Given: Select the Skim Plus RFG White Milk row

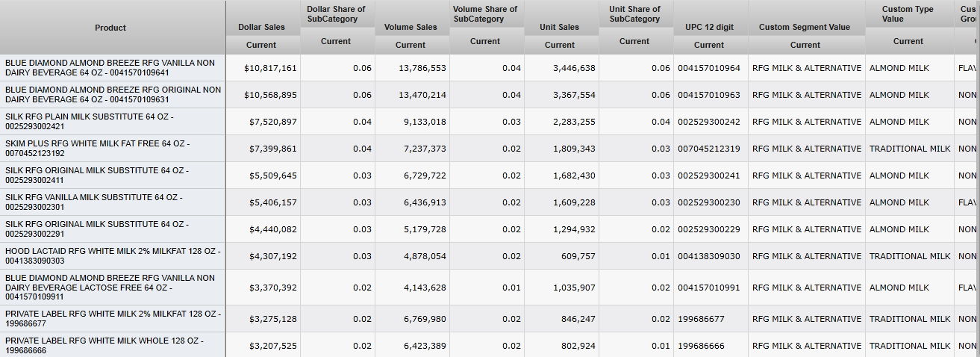Looking at the screenshot, I should (x=112, y=149).
